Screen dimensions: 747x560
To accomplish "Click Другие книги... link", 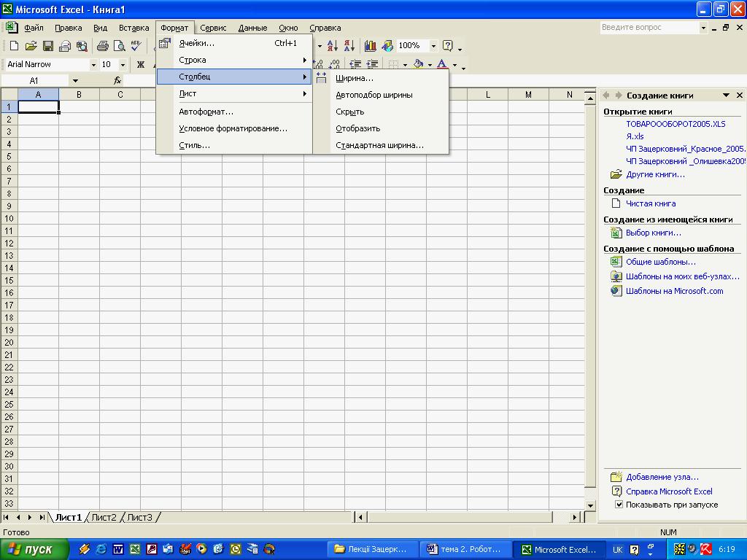I will click(656, 174).
